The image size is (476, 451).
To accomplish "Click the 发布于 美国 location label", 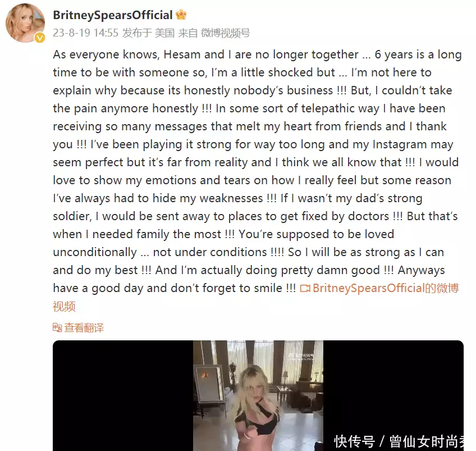I will 148,33.
